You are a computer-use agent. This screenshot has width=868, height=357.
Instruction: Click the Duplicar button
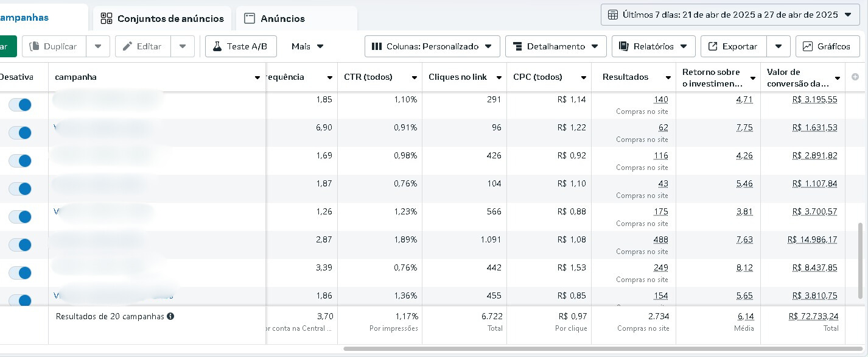tap(54, 46)
